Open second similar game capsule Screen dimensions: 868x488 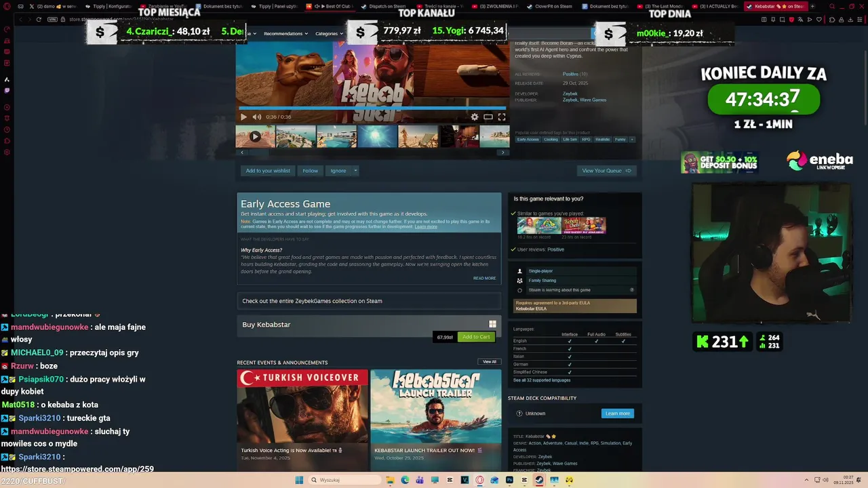(x=584, y=225)
